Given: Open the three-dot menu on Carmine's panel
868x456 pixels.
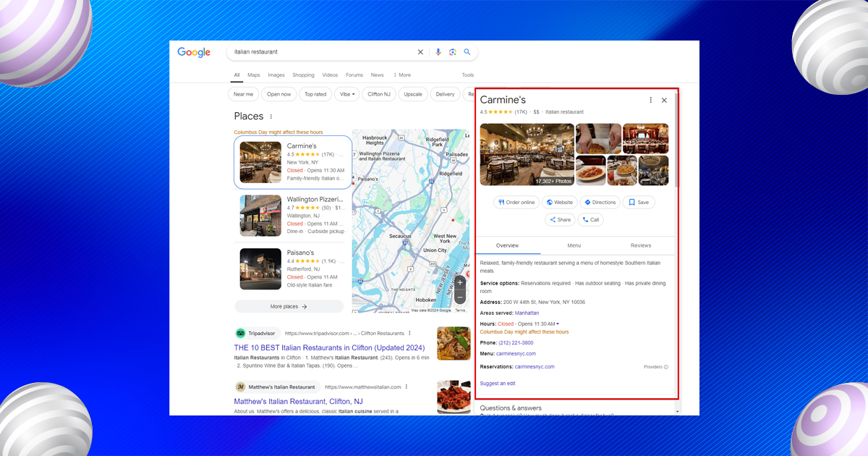Looking at the screenshot, I should [x=650, y=100].
